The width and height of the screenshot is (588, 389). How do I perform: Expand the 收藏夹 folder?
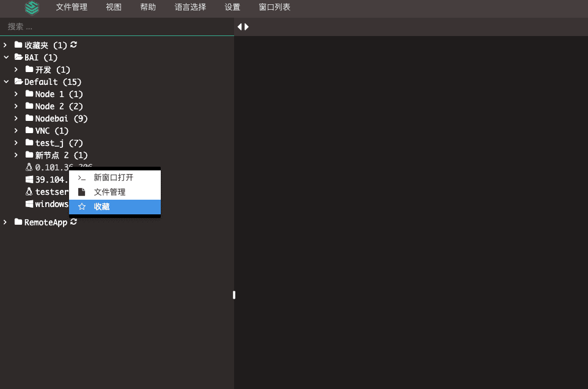(x=6, y=45)
